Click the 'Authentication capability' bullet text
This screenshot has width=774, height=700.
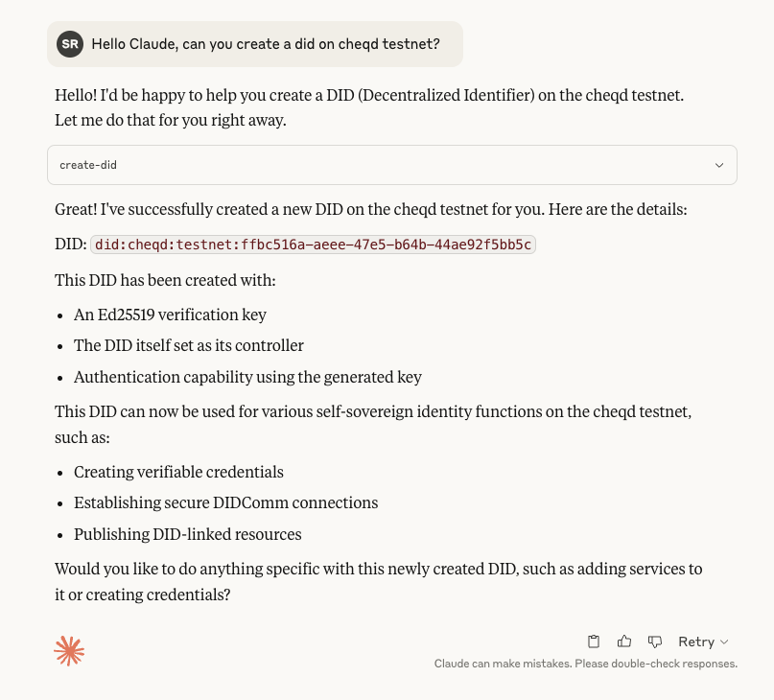pos(247,377)
